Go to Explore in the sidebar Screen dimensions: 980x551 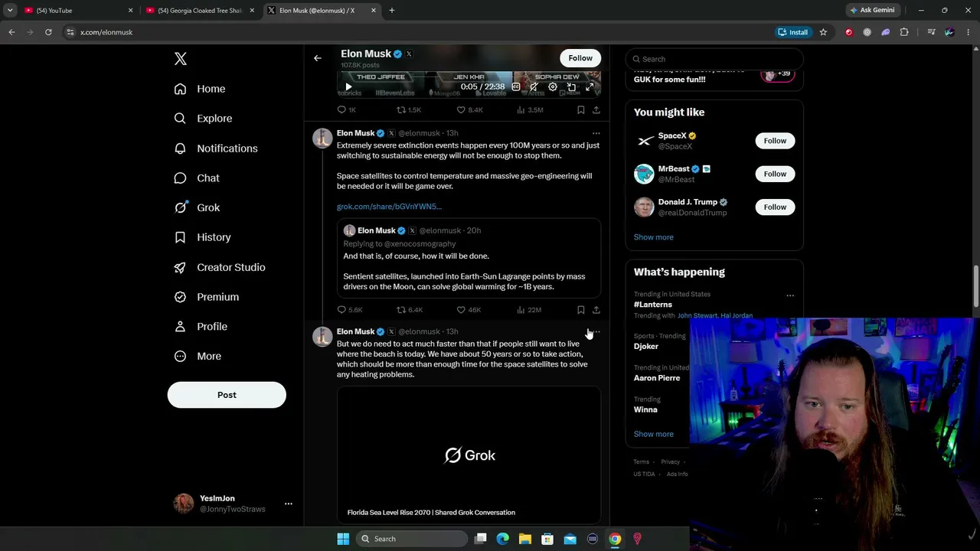coord(203,119)
